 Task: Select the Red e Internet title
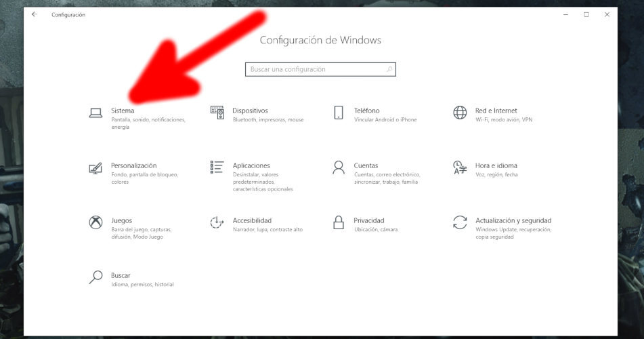[x=496, y=111]
